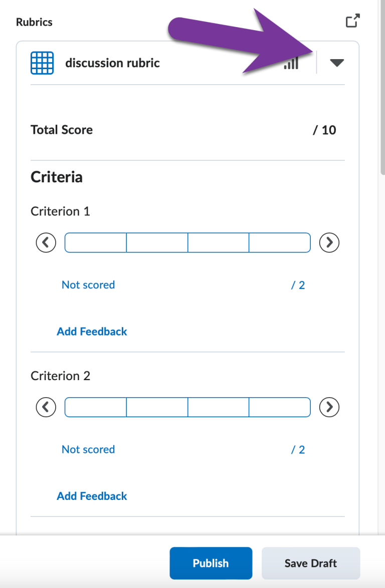385x588 pixels.
Task: Select the highest rating level for Criterion 2
Action: pos(280,407)
